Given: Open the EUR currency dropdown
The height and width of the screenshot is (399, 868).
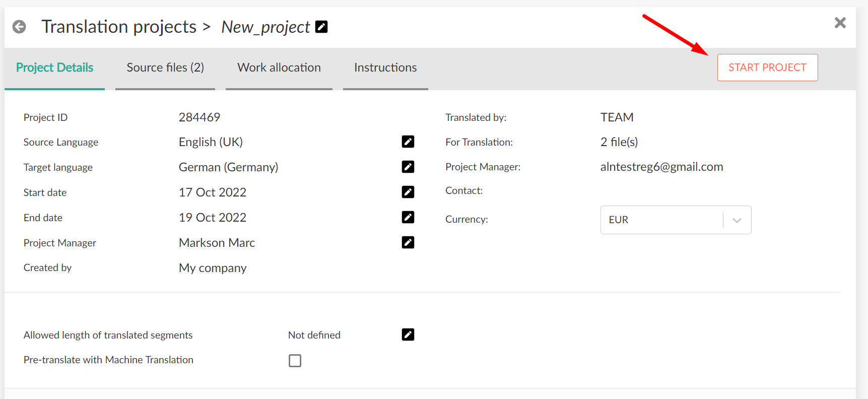Looking at the screenshot, I should 676,220.
